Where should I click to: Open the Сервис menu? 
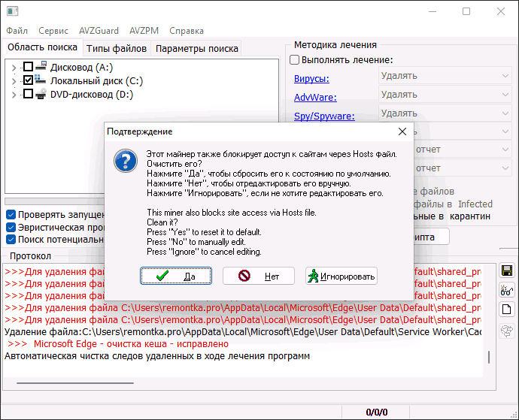click(x=53, y=31)
